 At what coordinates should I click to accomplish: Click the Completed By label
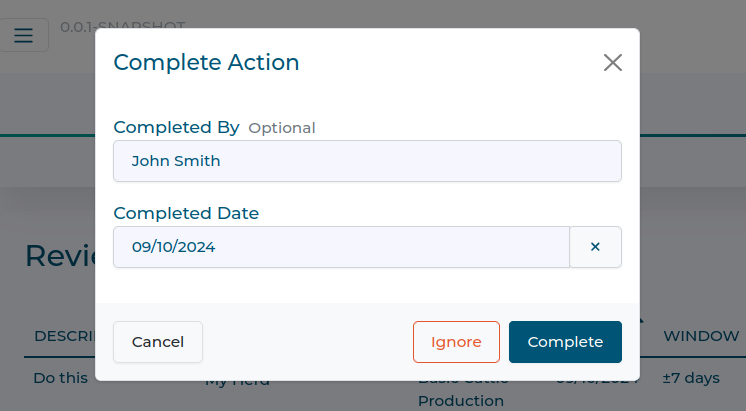click(x=176, y=127)
